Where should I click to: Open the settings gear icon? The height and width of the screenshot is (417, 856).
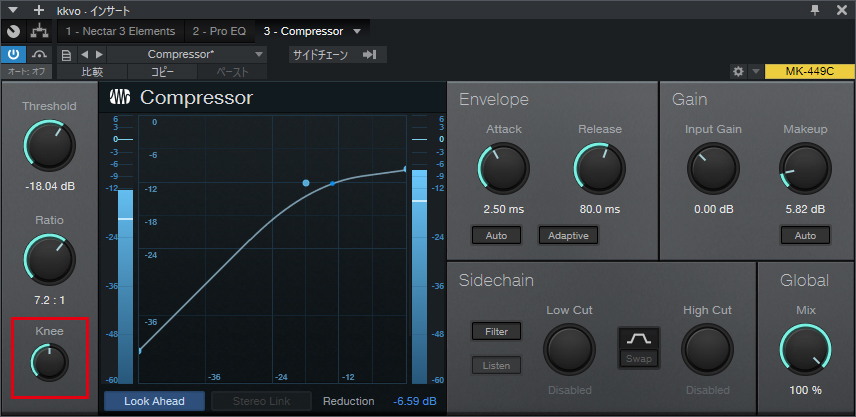coord(738,72)
